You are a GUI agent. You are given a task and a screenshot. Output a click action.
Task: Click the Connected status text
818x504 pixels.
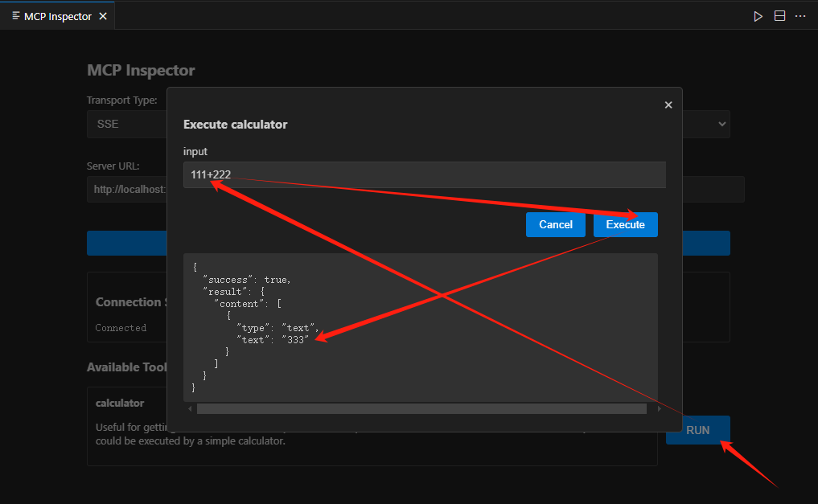click(x=121, y=328)
